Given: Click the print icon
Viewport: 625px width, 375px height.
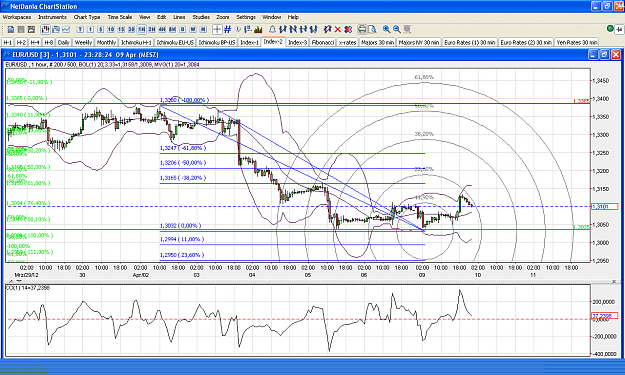Looking at the screenshot, I should pos(362,29).
